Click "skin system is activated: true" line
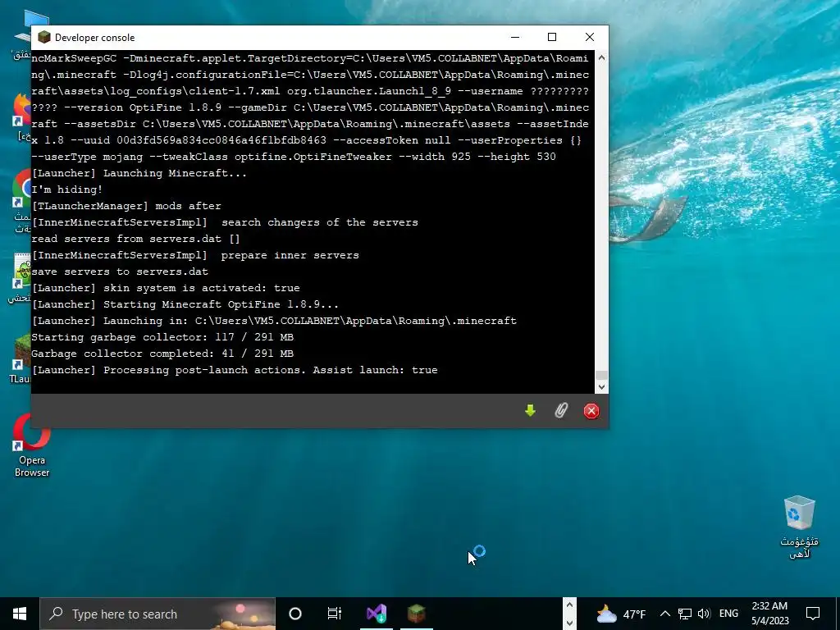 pos(202,288)
